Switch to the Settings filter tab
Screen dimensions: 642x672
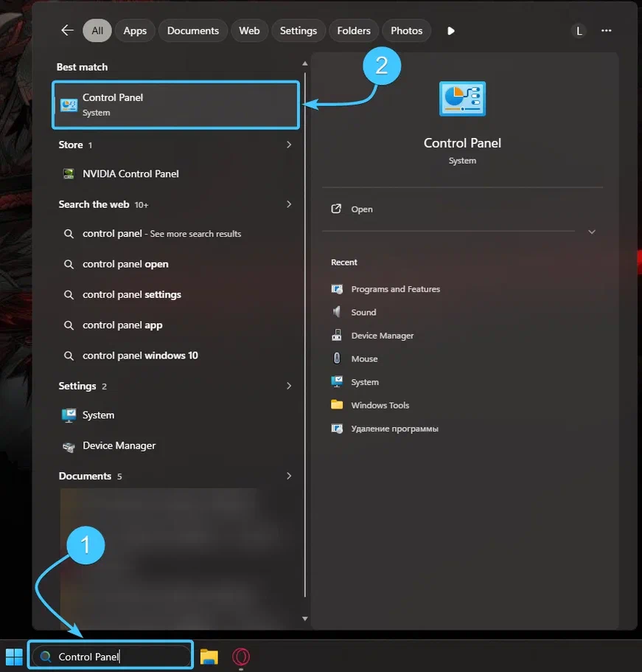tap(299, 31)
